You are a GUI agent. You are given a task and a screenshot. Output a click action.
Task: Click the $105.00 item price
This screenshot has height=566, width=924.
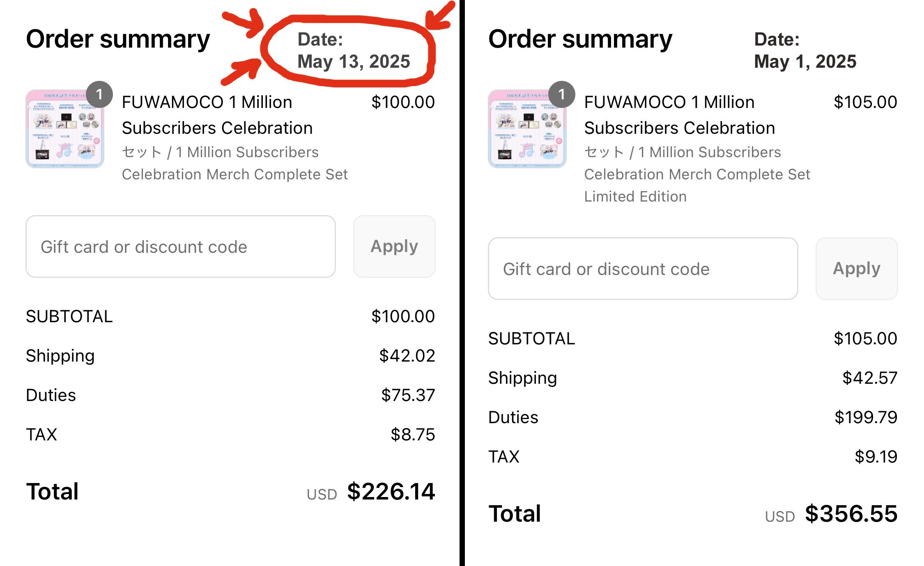point(865,102)
